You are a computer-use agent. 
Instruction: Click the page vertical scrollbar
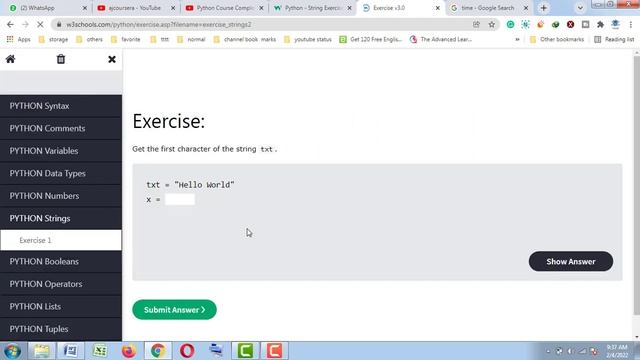click(636, 186)
